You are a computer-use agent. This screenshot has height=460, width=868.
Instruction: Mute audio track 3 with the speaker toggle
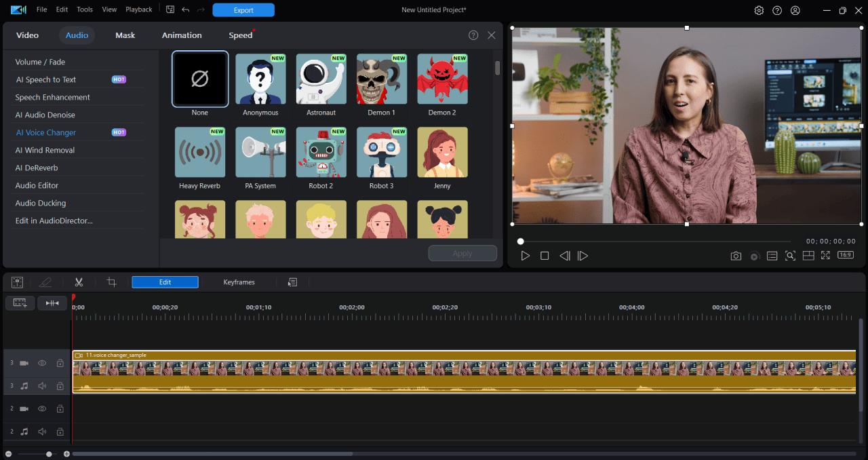(41, 385)
